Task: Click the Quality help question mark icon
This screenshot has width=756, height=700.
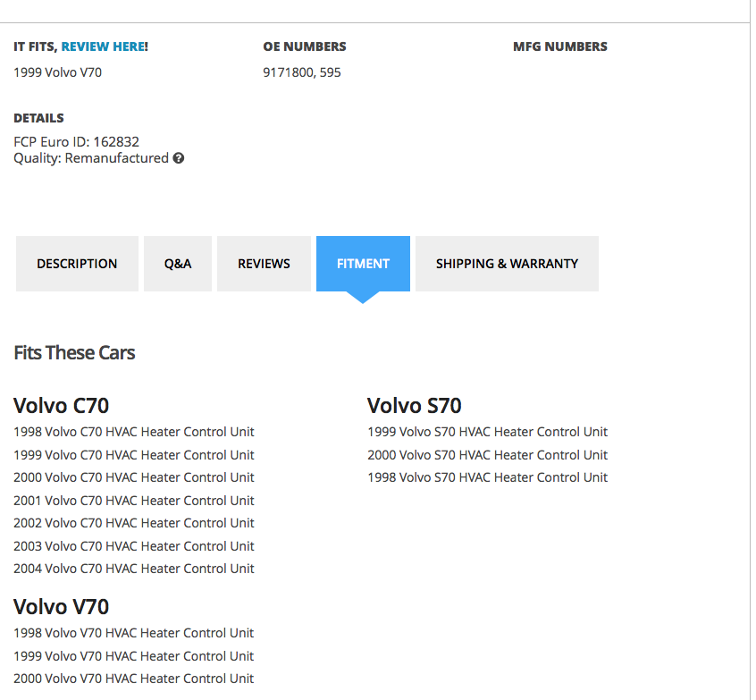Action: coord(179,158)
